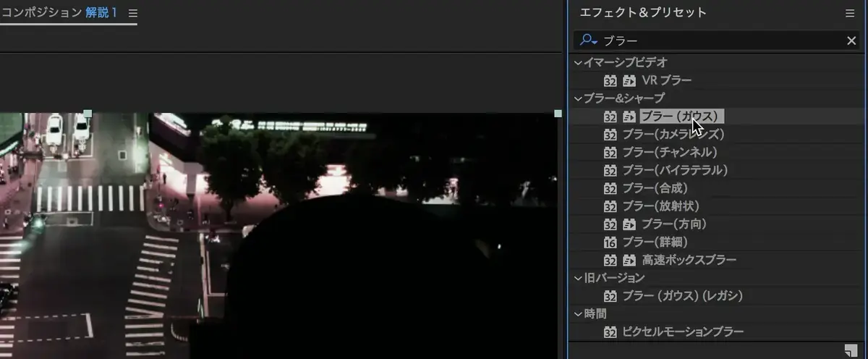Click the new animation preset icon
Image resolution: width=868 pixels, height=359 pixels.
tap(851, 350)
